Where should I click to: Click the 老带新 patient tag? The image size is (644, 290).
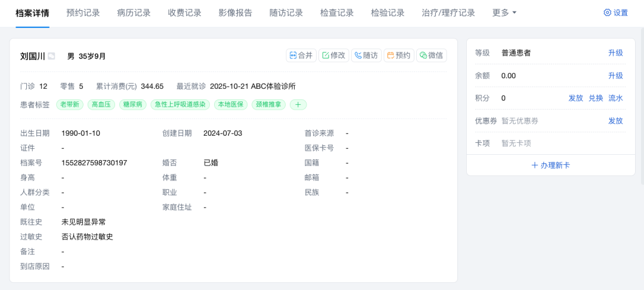click(x=69, y=105)
